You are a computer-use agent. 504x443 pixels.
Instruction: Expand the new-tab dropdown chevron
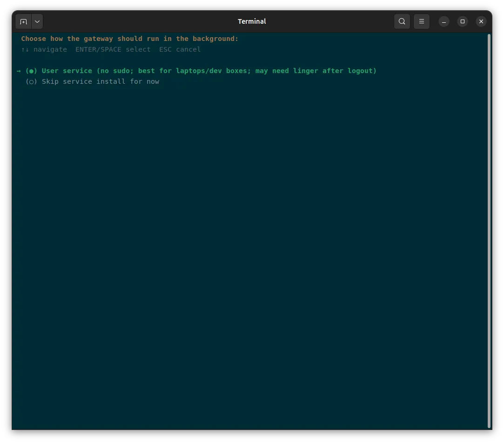[37, 21]
